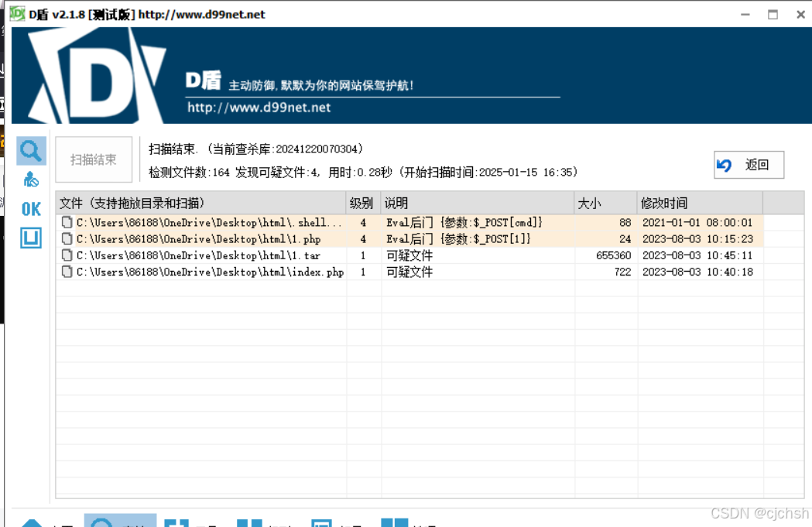Image resolution: width=812 pixels, height=527 pixels.
Task: Click 可疑文件 description in index.php row
Action: (409, 272)
